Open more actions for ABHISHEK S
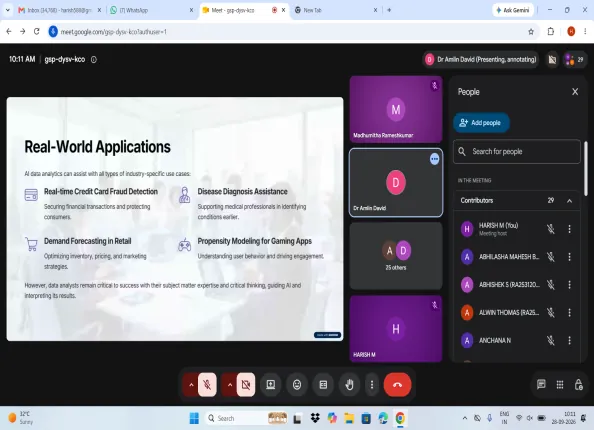594x430 pixels. (x=569, y=285)
